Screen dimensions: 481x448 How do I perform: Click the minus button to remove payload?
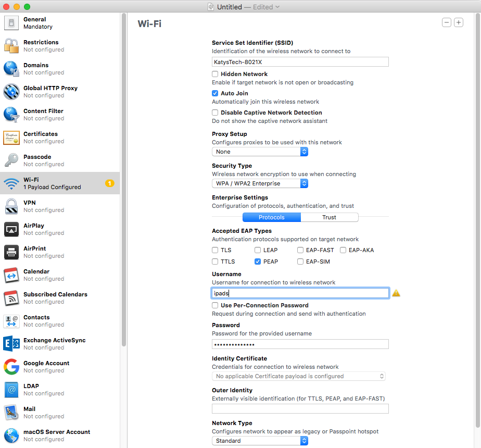pos(446,22)
